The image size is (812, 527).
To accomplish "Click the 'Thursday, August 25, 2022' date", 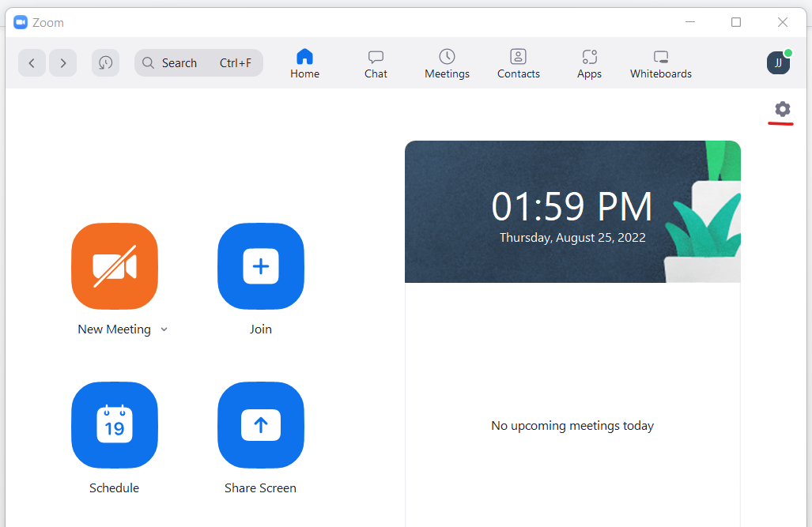I will [572, 238].
